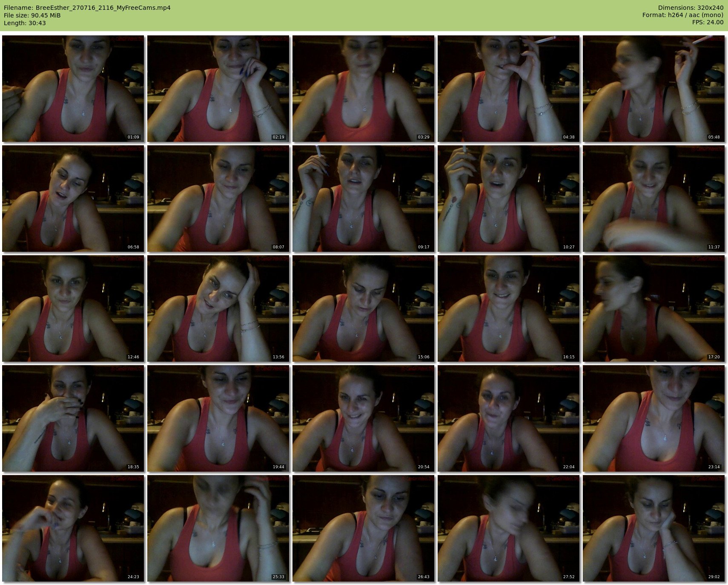Click the "Format: h264 / aac (mono)" text
This screenshot has width=728, height=585.
pos(683,15)
